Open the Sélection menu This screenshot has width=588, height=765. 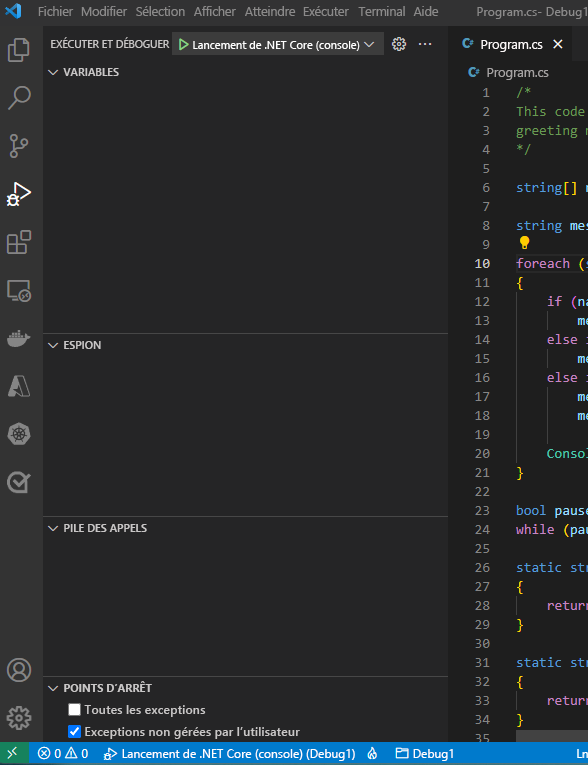point(160,11)
